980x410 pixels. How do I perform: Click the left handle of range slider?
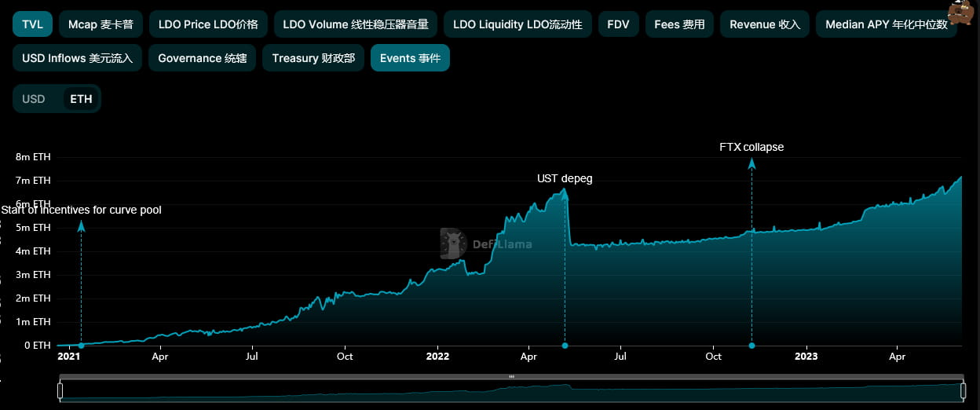click(x=60, y=390)
